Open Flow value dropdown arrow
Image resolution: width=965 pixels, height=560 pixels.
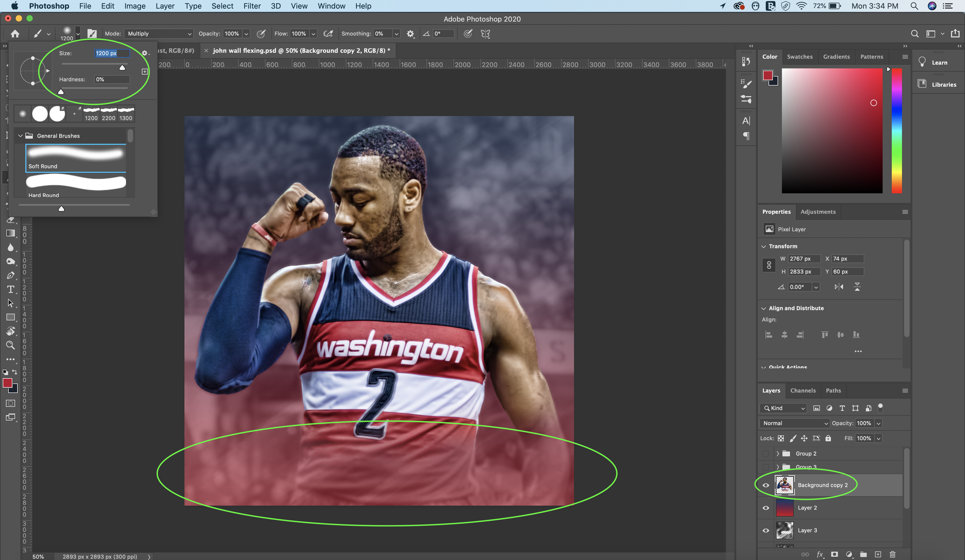click(x=313, y=34)
